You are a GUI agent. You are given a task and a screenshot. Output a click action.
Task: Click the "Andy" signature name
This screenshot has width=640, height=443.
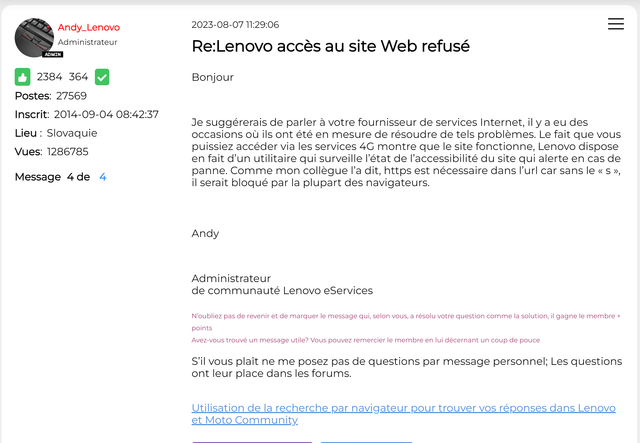tap(205, 234)
